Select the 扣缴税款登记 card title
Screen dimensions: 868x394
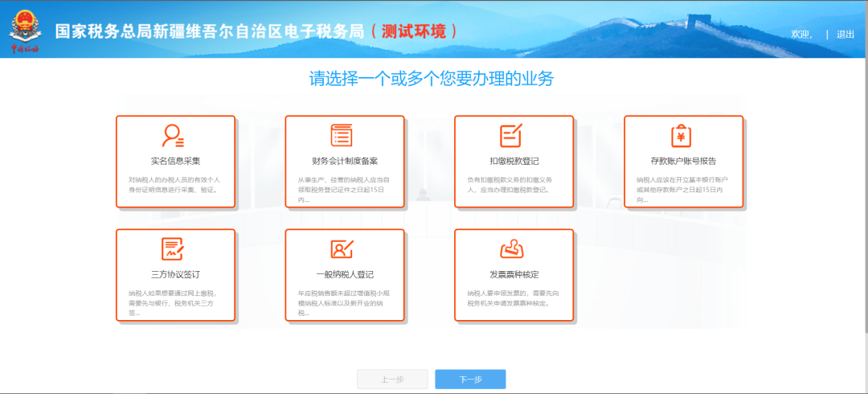514,162
